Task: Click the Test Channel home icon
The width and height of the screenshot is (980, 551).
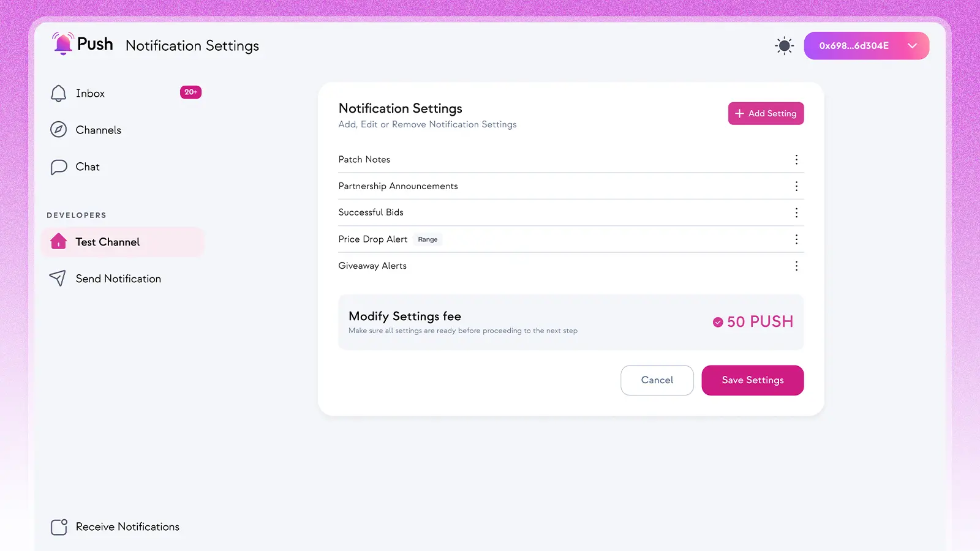Action: click(58, 242)
